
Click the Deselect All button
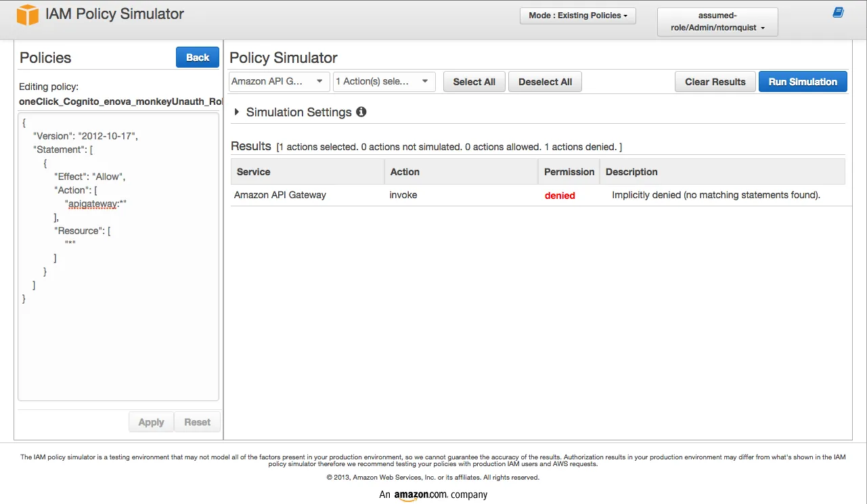545,82
